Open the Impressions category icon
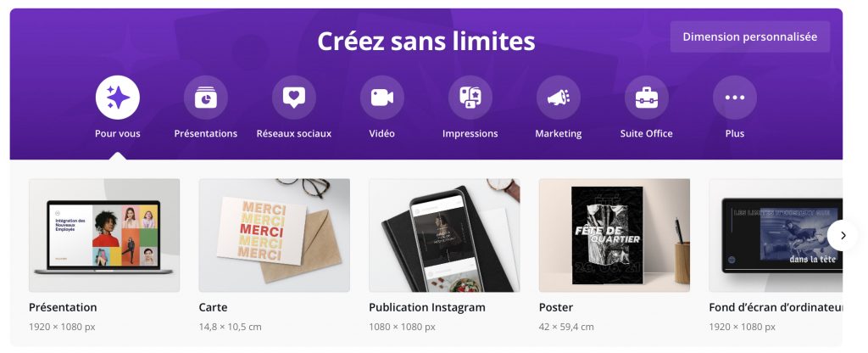868x353 pixels. (470, 98)
